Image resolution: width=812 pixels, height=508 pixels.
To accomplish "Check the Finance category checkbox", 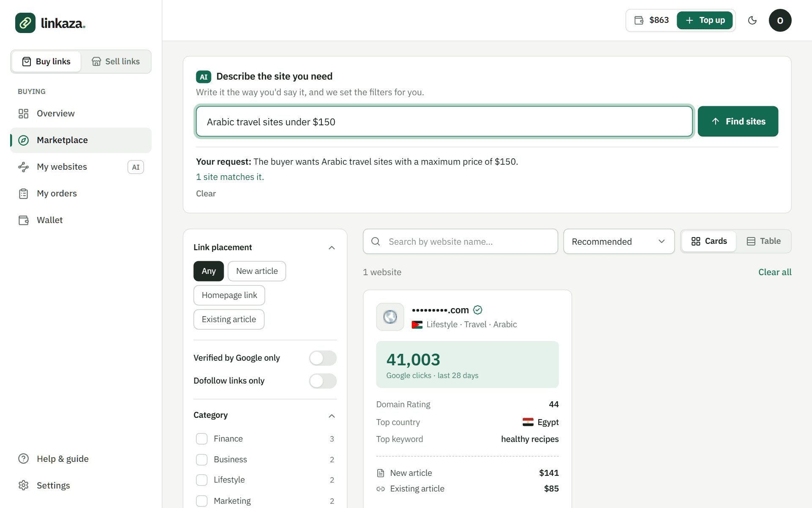I will pos(202,439).
